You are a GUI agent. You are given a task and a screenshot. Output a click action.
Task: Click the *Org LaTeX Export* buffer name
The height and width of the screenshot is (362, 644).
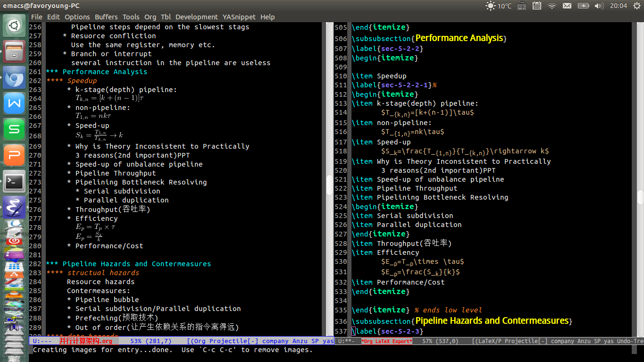pos(387,341)
